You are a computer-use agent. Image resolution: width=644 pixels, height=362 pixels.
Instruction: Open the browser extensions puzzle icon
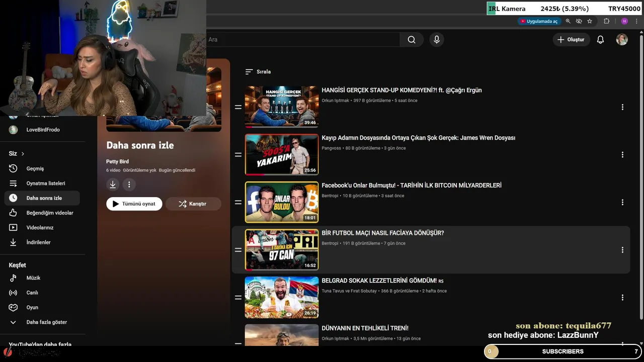tap(606, 21)
